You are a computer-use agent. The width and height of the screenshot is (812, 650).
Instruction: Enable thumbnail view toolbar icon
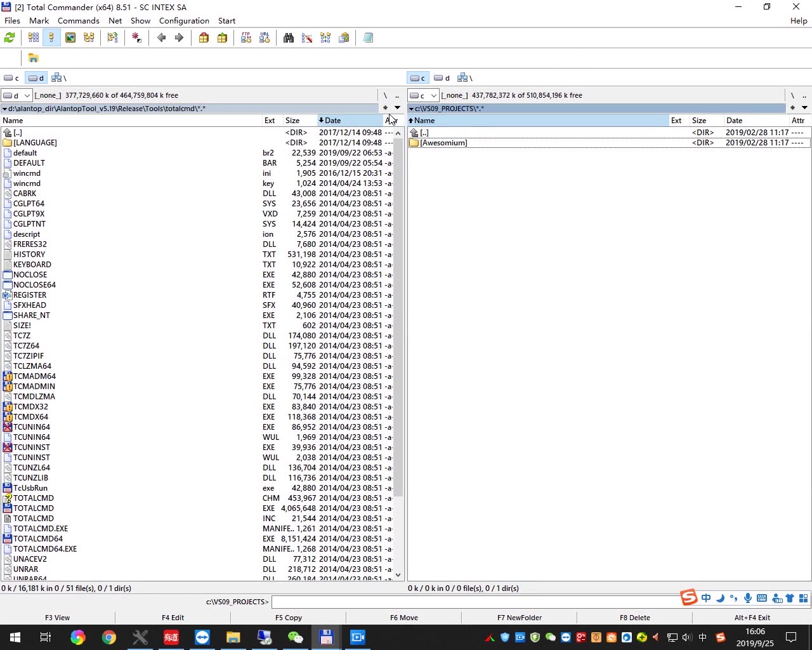(70, 38)
